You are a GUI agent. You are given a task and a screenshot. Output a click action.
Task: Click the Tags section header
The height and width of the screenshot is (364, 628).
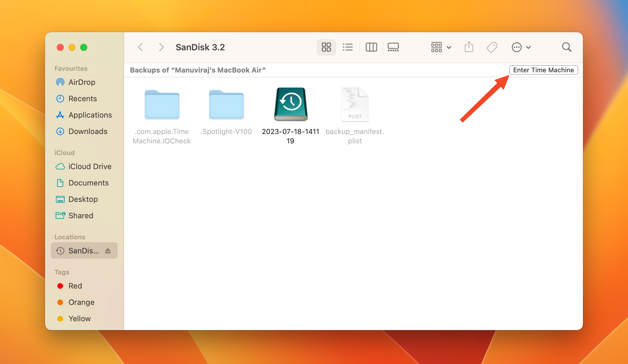point(62,272)
